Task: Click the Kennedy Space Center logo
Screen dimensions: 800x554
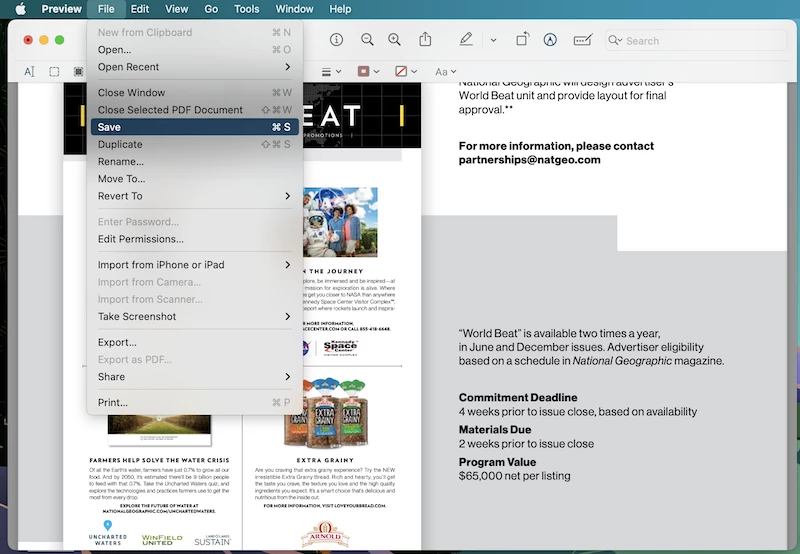Action: pyautogui.click(x=340, y=348)
